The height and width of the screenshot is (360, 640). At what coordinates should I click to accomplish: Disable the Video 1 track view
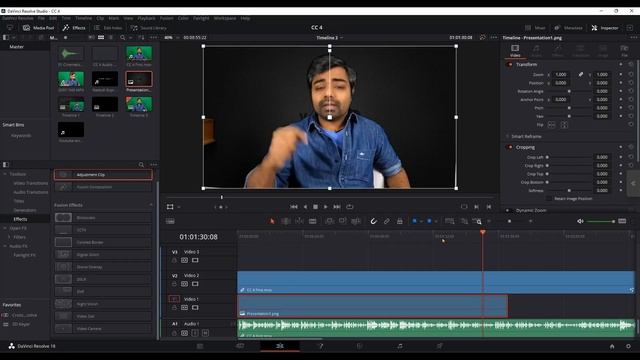195,307
